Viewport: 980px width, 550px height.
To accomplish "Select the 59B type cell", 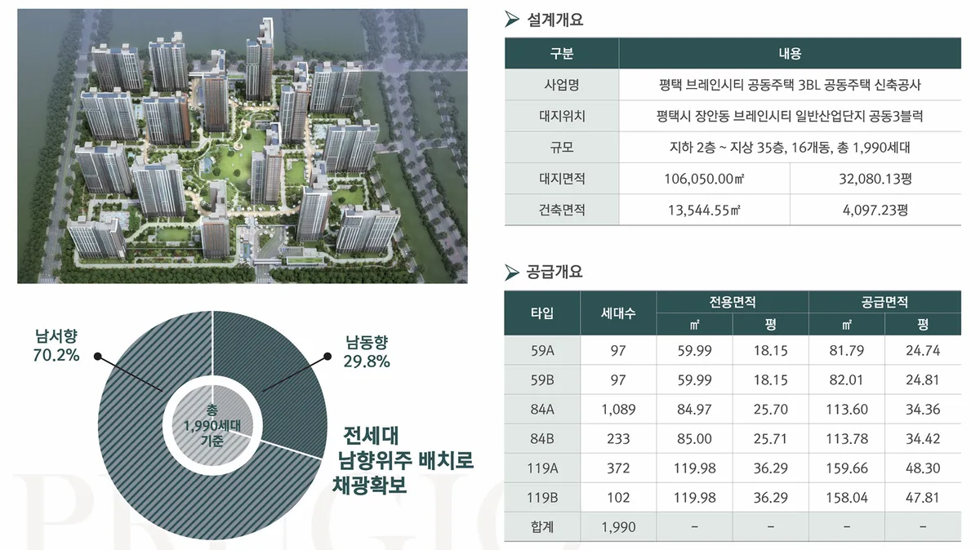I will [x=542, y=379].
